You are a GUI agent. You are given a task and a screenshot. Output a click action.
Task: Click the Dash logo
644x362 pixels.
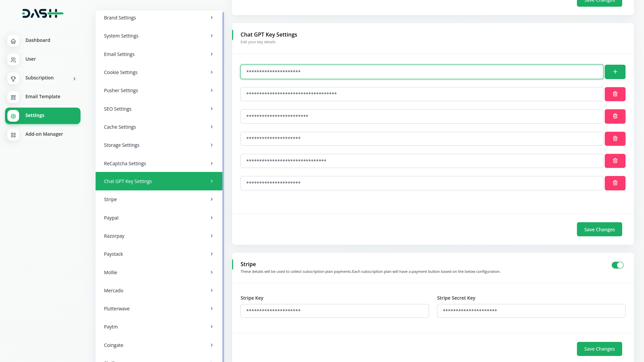click(43, 13)
